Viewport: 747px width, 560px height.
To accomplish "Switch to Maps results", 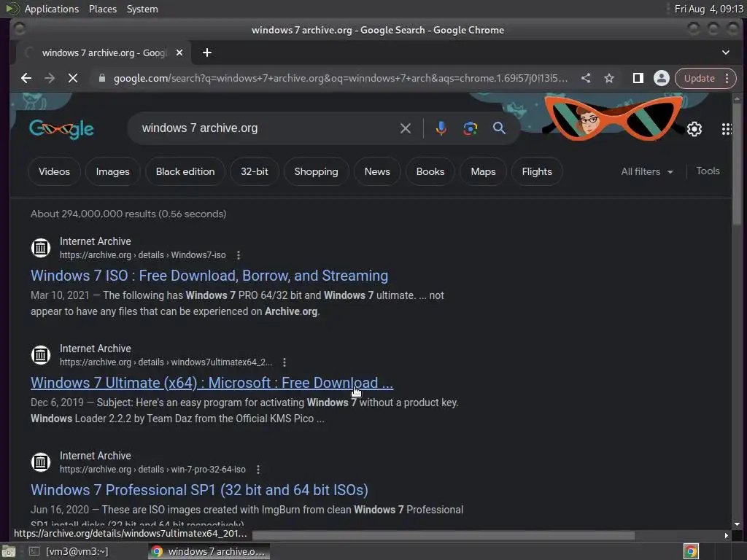I will (x=483, y=171).
